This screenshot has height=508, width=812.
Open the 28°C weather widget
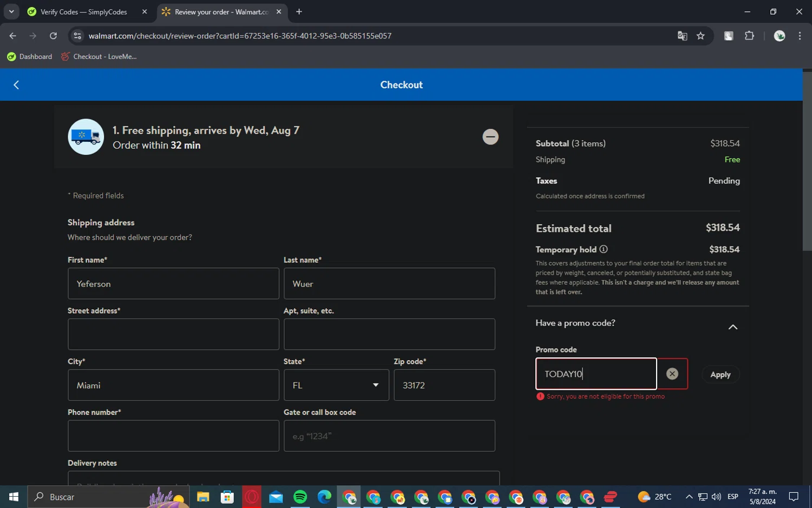coord(654,497)
